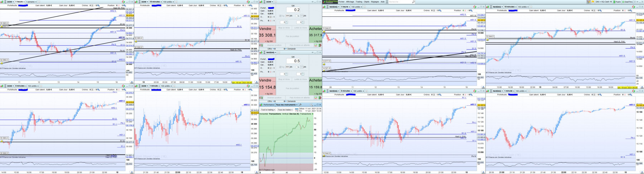Click the yellow flag icon in top bar
This screenshot has height=174, width=644.
(x=592, y=2)
